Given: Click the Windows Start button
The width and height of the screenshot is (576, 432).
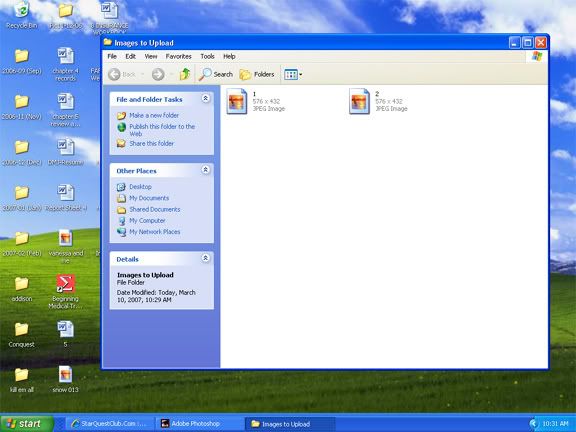Looking at the screenshot, I should (27, 424).
